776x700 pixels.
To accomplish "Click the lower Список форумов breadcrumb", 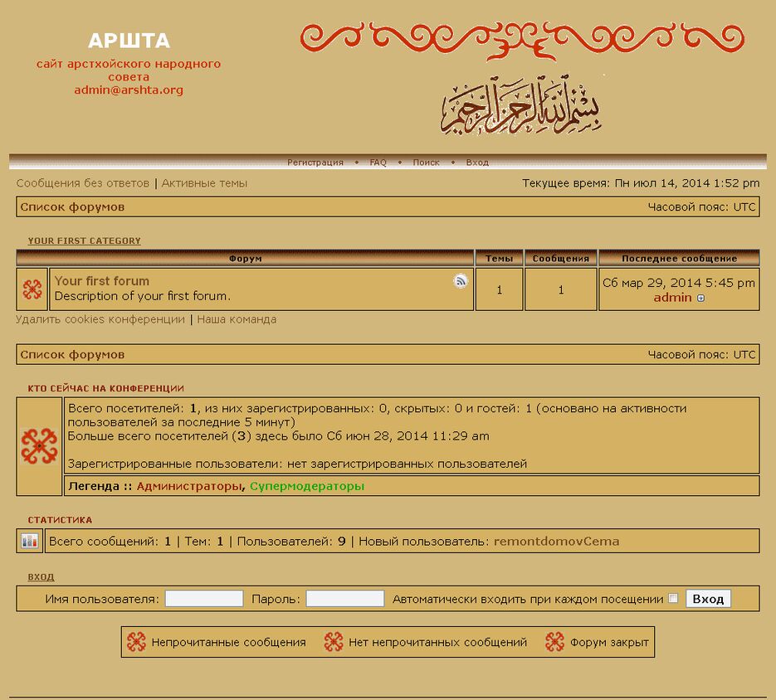I will (72, 355).
